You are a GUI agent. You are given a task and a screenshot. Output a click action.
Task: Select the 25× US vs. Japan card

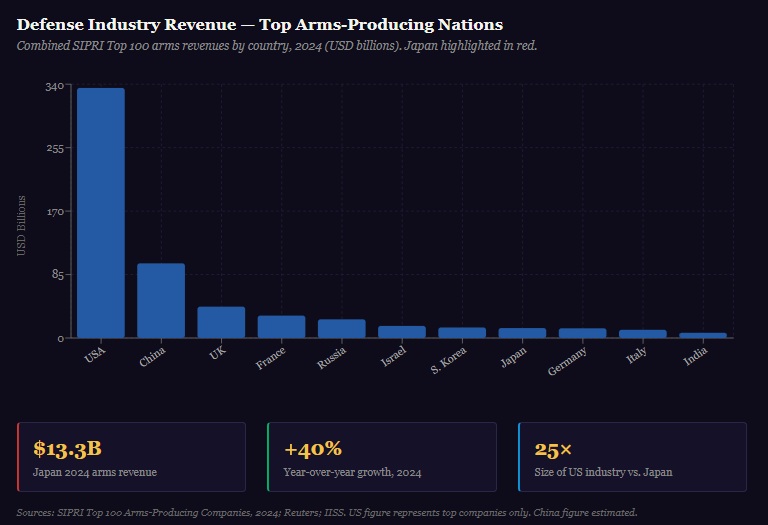point(632,457)
